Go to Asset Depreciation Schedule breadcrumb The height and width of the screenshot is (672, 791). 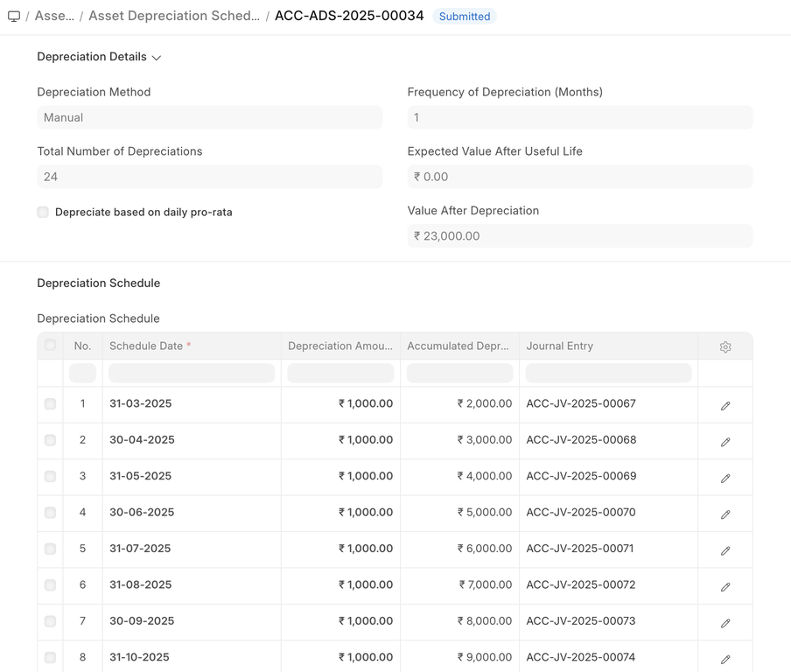tap(173, 17)
